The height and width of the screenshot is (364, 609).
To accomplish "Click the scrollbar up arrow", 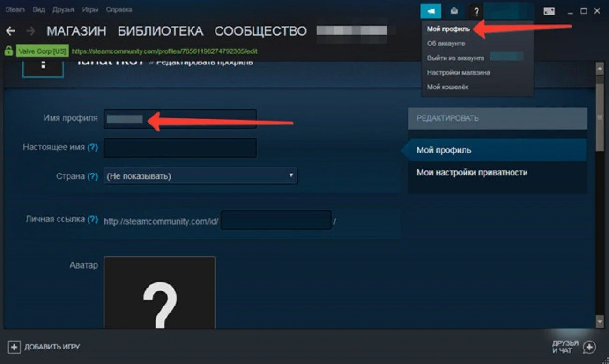I will (x=599, y=69).
